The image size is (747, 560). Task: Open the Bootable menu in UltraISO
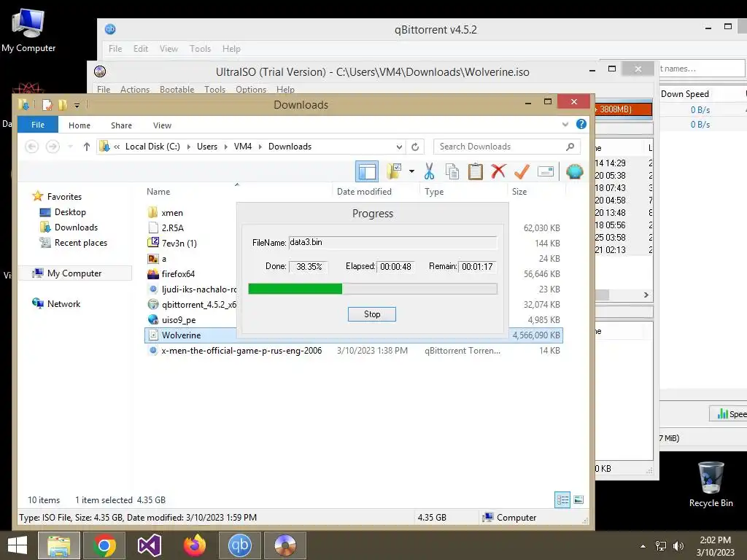click(177, 90)
